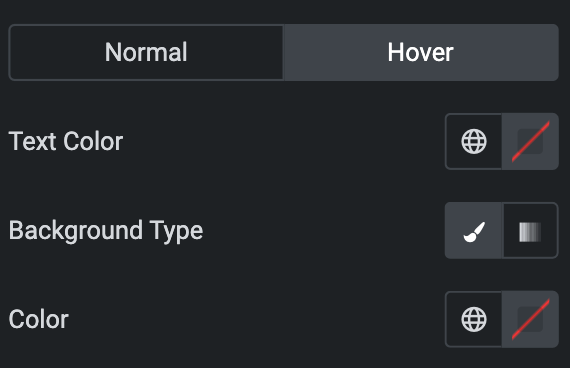Image resolution: width=570 pixels, height=368 pixels.
Task: Open the background Color picker swatch
Action: (x=530, y=319)
